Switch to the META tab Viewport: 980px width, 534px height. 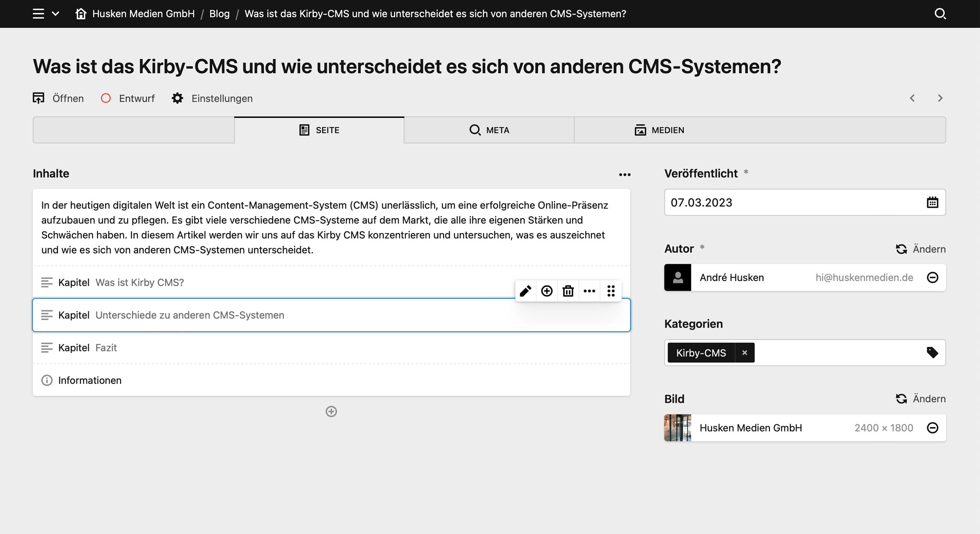(x=489, y=130)
